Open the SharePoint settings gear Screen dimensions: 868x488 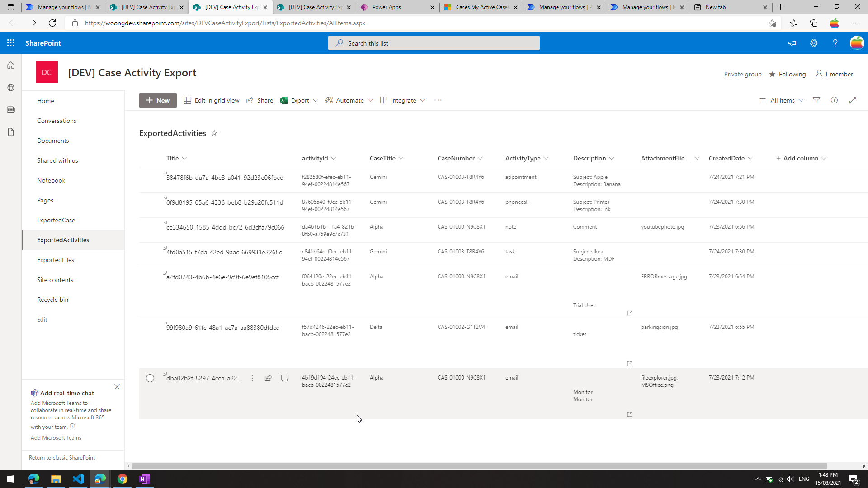coord(814,43)
